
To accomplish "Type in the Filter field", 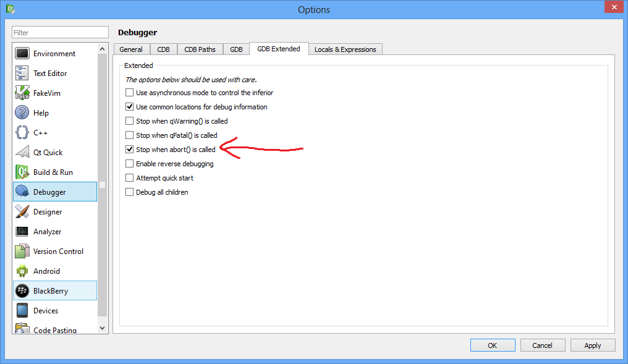I will click(59, 32).
